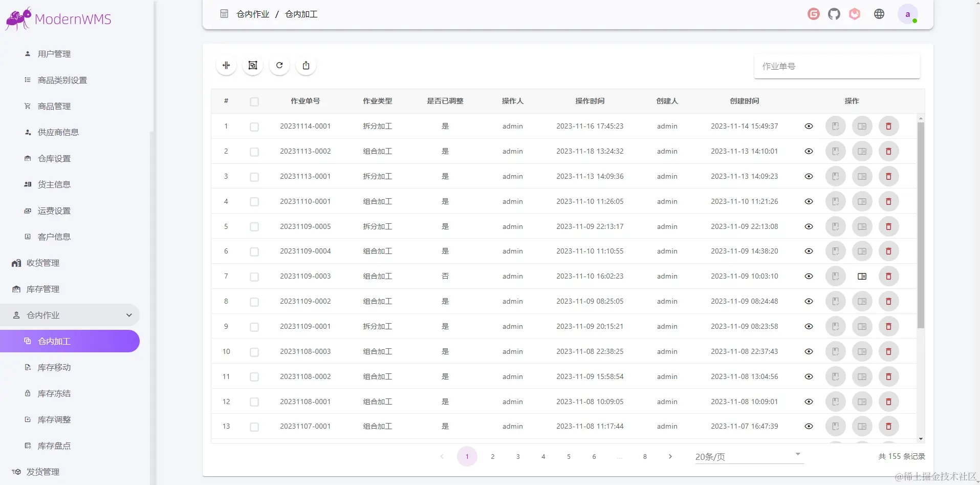The width and height of the screenshot is (980, 485).
Task: Switch language with the globe icon
Action: click(x=880, y=14)
